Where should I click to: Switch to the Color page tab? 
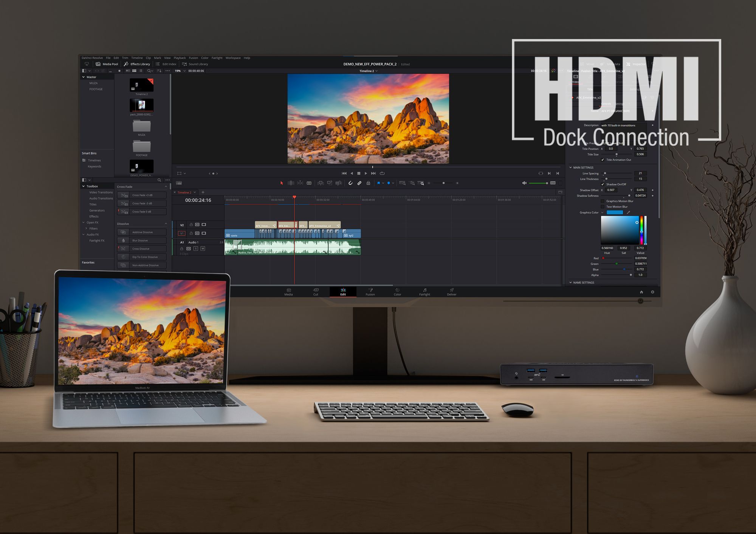pyautogui.click(x=397, y=292)
